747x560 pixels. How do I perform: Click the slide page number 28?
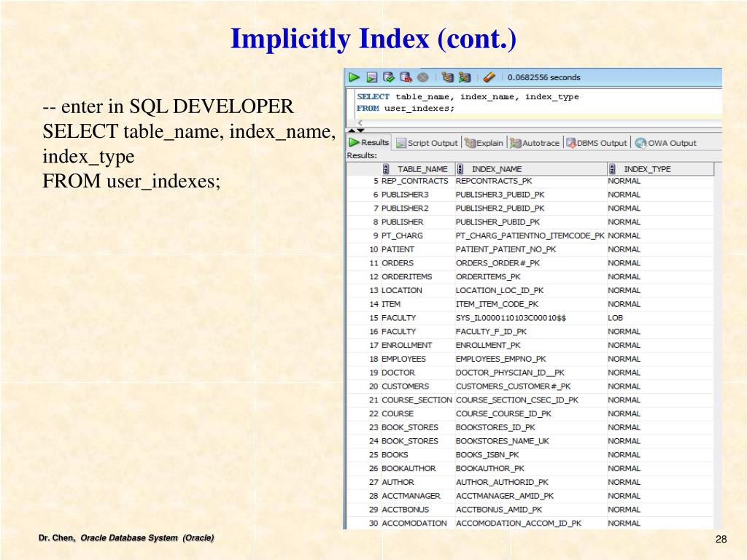pyautogui.click(x=721, y=539)
